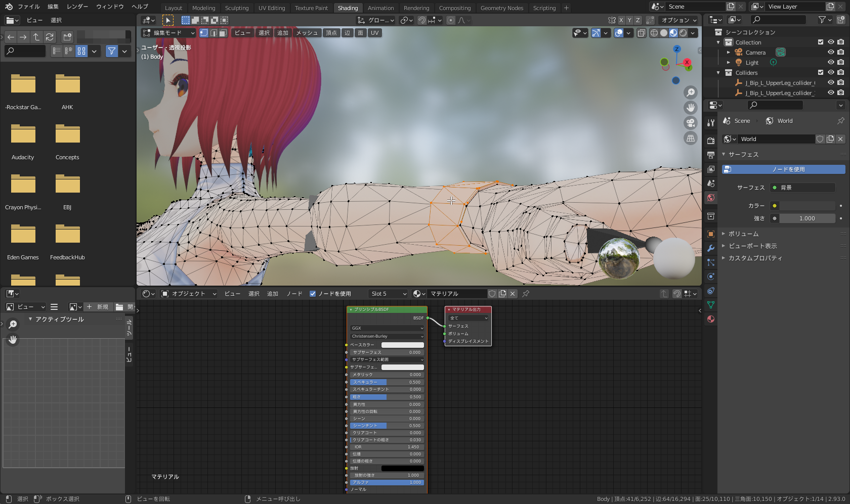The height and width of the screenshot is (504, 850).
Task: Add a new workspace with the plus button
Action: (566, 8)
